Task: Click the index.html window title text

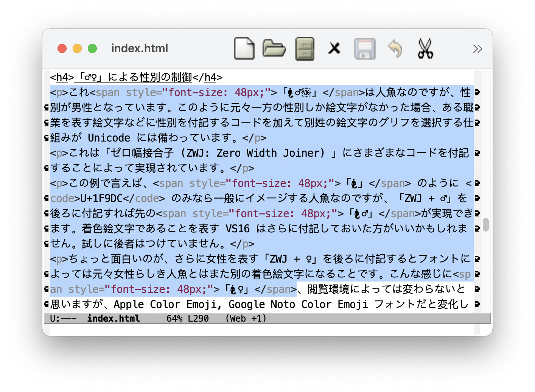Action: [139, 48]
